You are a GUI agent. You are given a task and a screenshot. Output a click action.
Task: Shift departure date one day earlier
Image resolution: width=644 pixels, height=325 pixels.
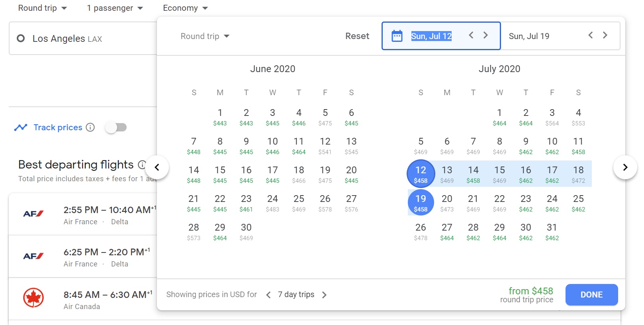(x=471, y=35)
